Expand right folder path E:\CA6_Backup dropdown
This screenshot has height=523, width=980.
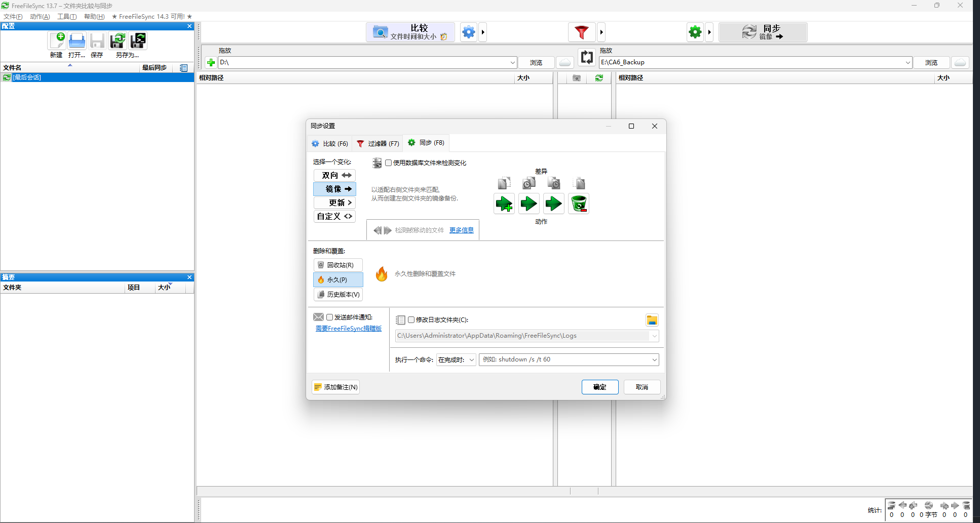click(908, 63)
